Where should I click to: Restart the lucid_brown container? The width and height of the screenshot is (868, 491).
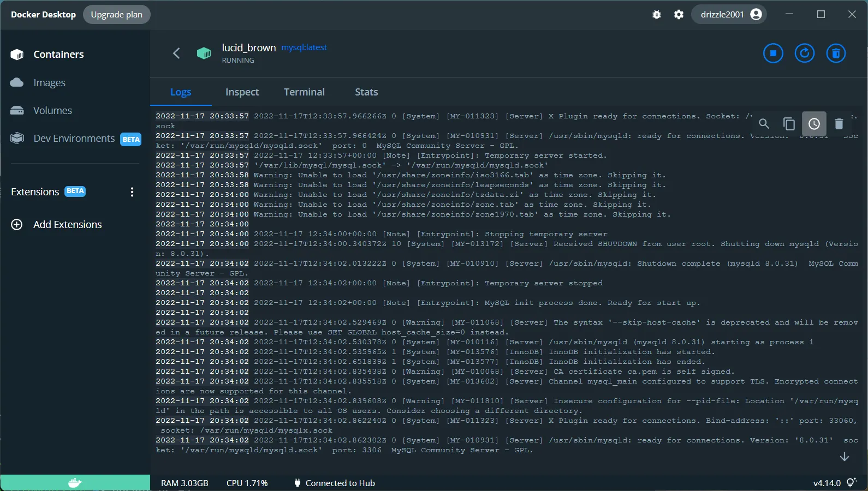[x=804, y=53]
